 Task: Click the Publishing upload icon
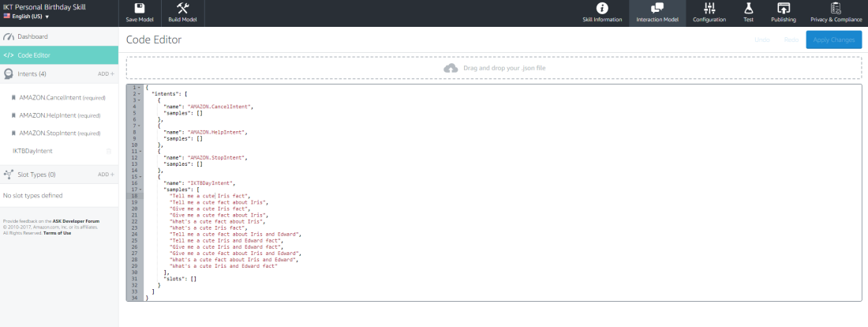(x=784, y=9)
